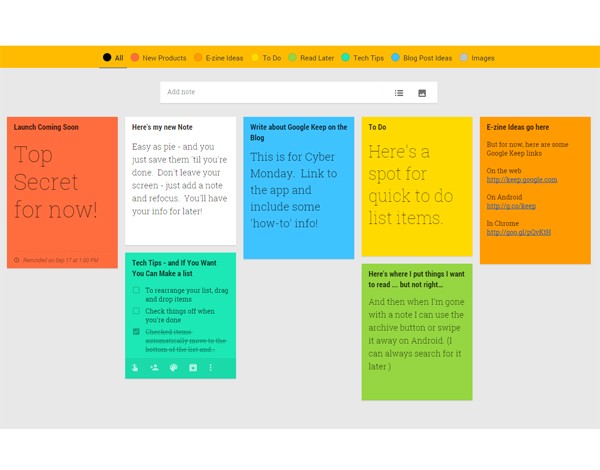Open the color palette icon on Tech Tips note
This screenshot has width=600, height=470.
click(173, 368)
